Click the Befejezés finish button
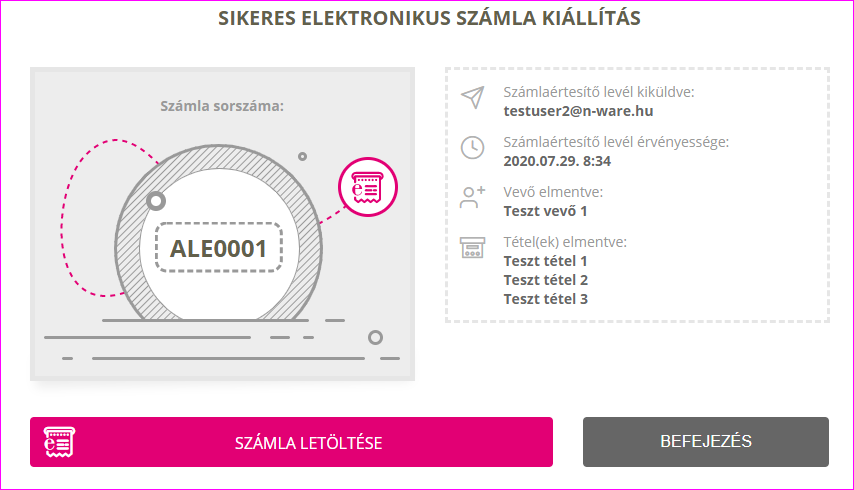Viewport: 854px width, 490px height. 706,442
